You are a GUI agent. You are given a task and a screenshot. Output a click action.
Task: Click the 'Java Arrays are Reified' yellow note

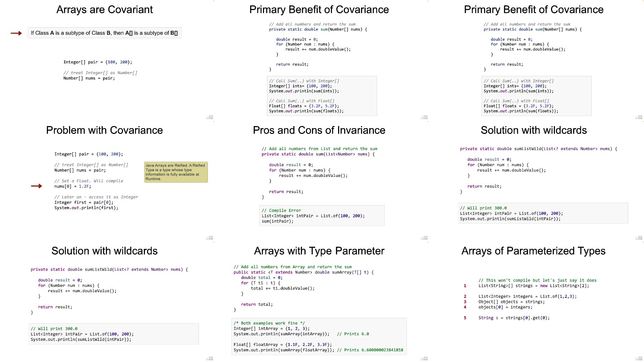point(176,172)
